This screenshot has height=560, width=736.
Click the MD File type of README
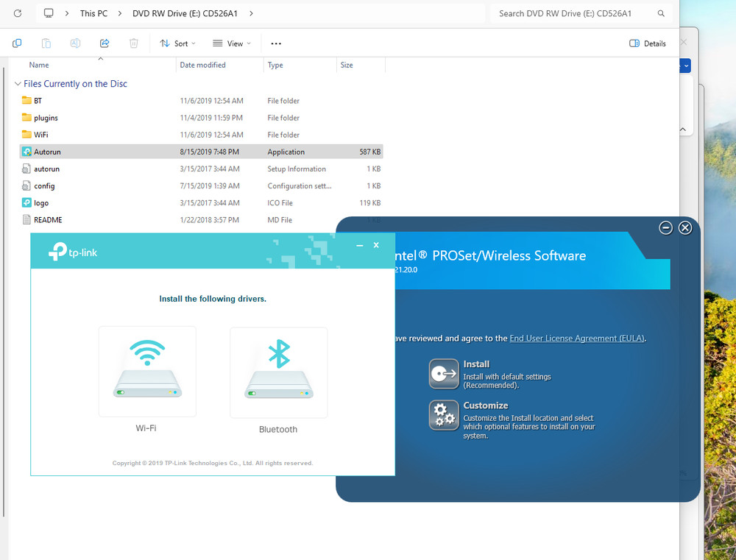(280, 220)
